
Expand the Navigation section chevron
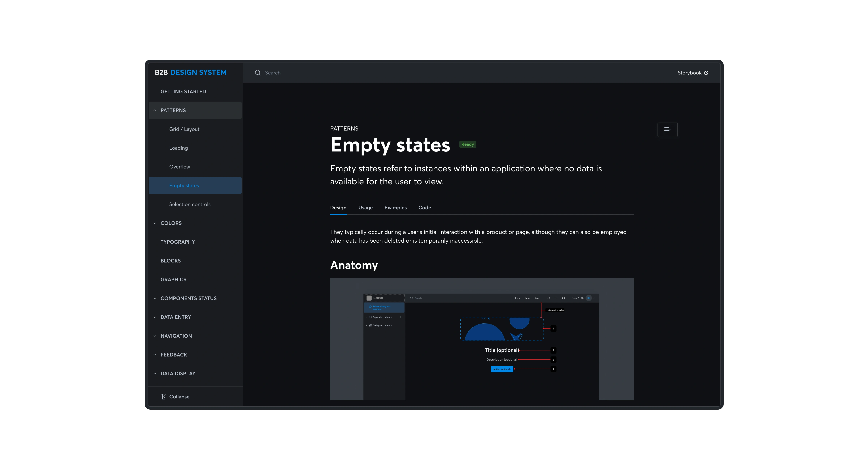pos(155,336)
